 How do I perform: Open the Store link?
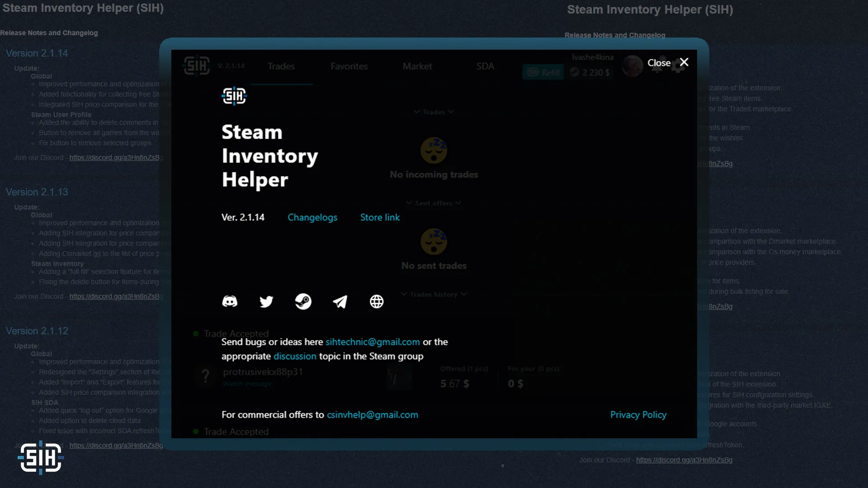[380, 217]
